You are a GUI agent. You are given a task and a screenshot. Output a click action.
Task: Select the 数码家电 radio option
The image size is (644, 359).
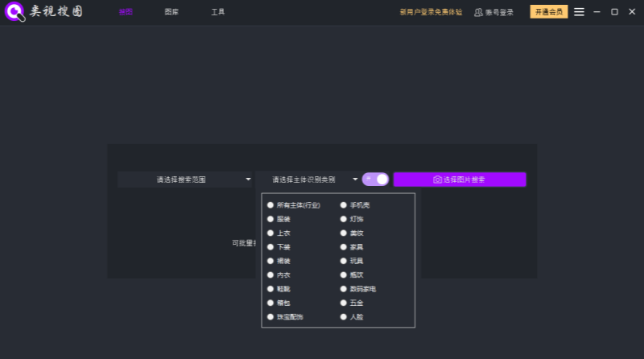point(358,289)
